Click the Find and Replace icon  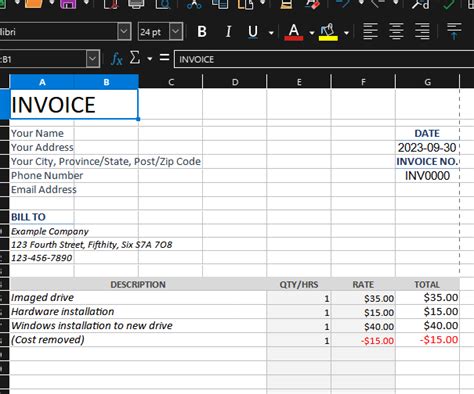click(421, 4)
